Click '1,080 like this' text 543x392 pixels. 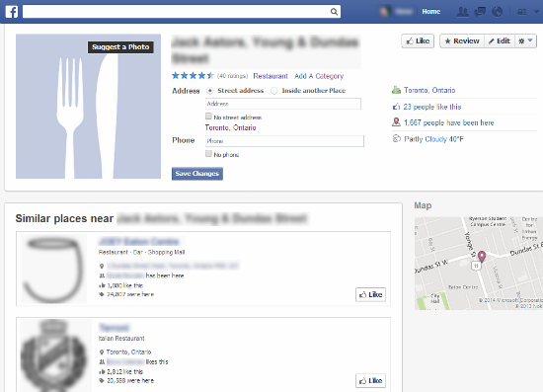click(125, 285)
